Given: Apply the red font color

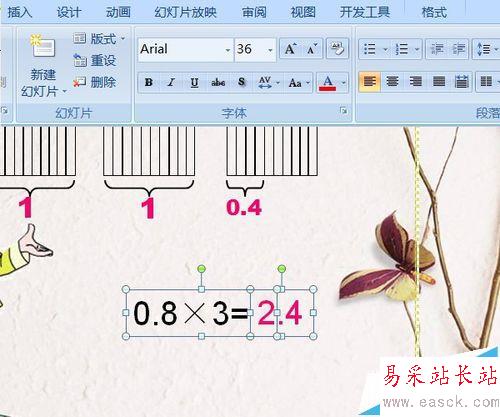Looking at the screenshot, I should tap(327, 83).
